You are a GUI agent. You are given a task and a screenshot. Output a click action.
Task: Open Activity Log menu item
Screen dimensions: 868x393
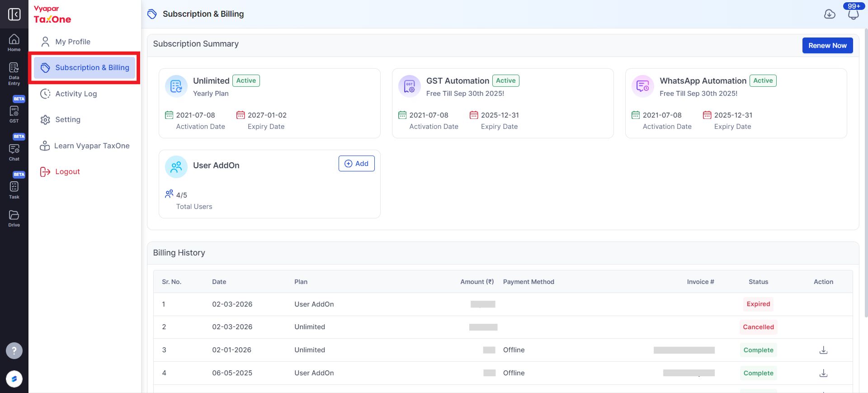pos(85,94)
